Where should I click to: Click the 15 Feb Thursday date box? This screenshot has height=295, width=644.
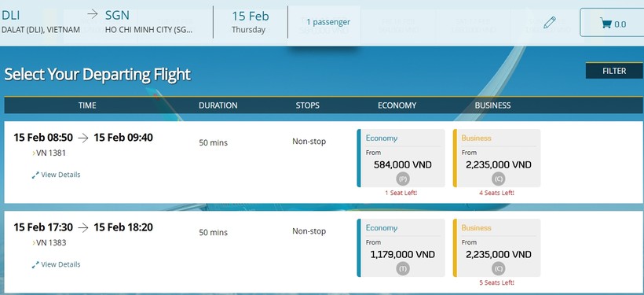[250, 22]
